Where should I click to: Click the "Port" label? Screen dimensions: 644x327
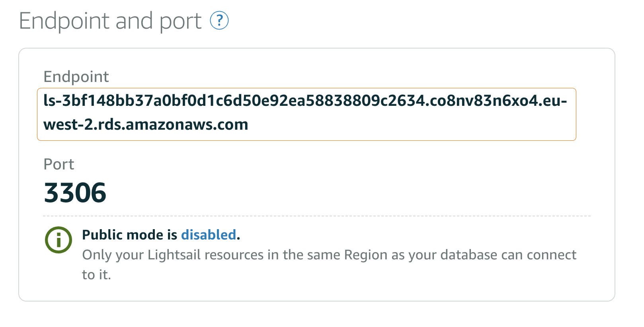pyautogui.click(x=59, y=164)
